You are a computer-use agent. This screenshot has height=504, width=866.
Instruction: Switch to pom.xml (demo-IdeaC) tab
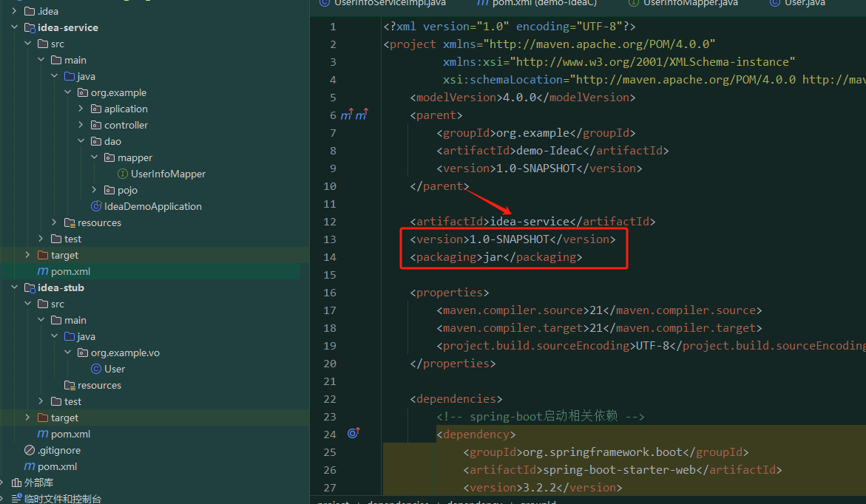point(537,3)
